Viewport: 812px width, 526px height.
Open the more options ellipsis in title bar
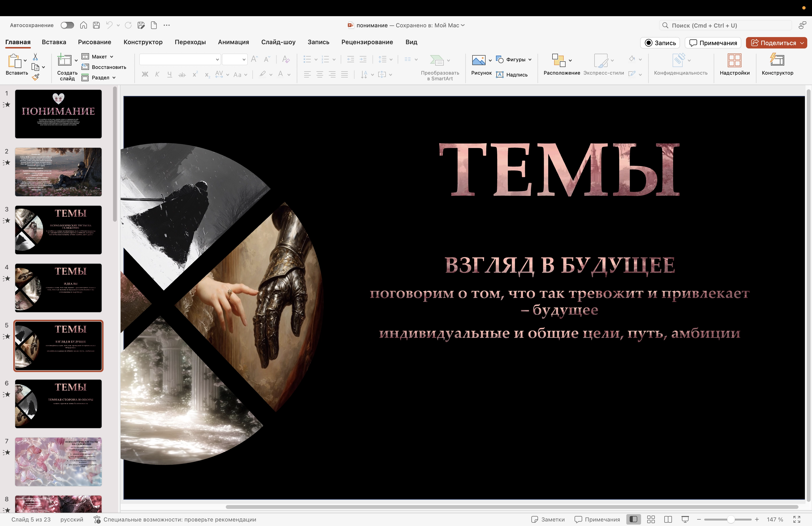[166, 25]
